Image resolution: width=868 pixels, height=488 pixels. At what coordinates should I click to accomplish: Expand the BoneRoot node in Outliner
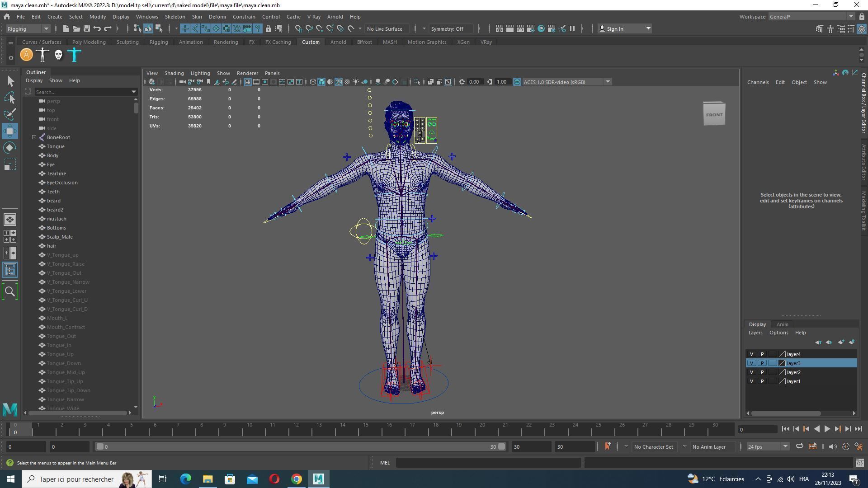[x=34, y=137]
